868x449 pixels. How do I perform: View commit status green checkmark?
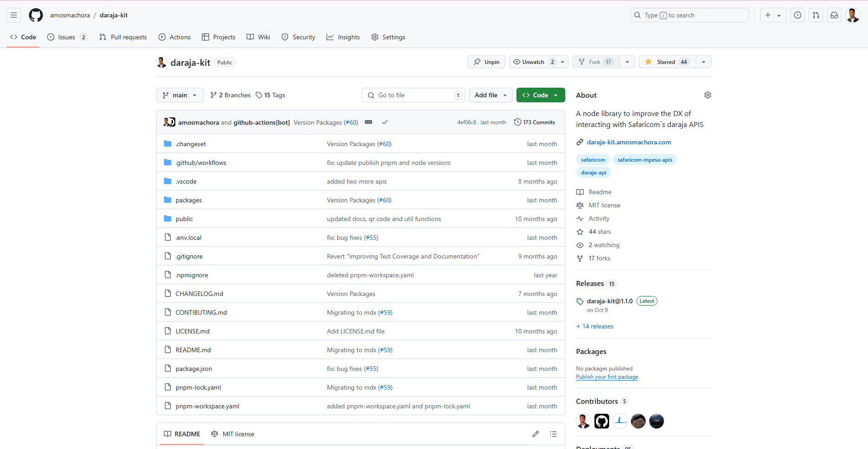point(385,122)
